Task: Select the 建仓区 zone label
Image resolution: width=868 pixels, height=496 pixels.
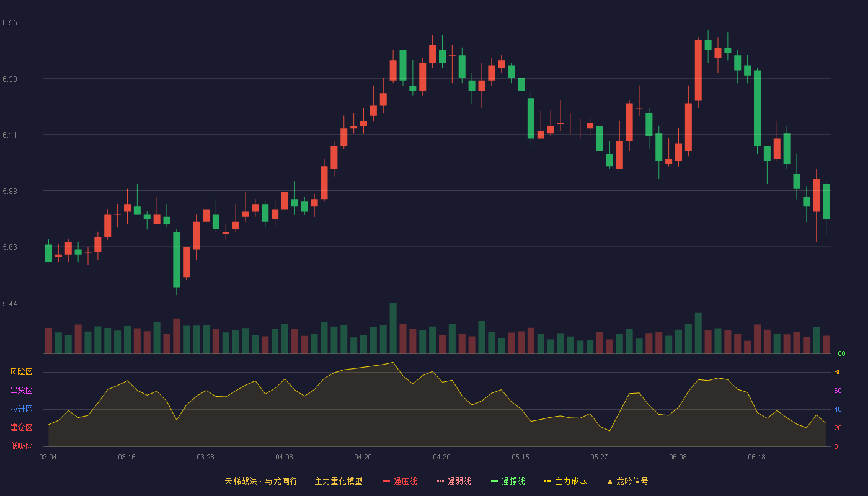Action: pyautogui.click(x=21, y=428)
